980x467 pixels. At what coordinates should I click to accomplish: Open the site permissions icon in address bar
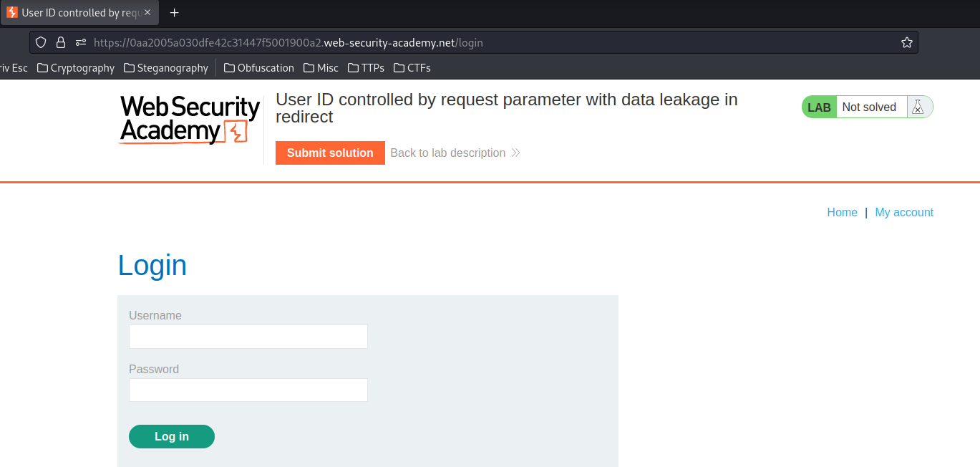coord(81,42)
